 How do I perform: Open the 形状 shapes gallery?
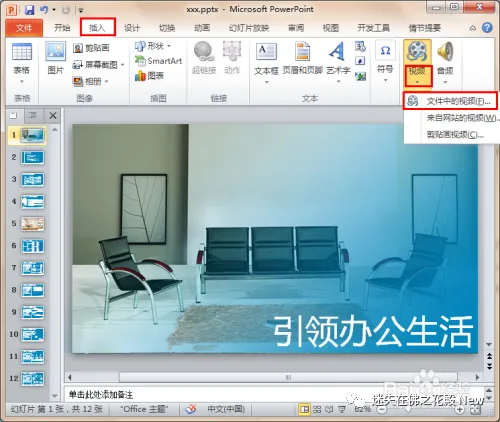[152, 46]
